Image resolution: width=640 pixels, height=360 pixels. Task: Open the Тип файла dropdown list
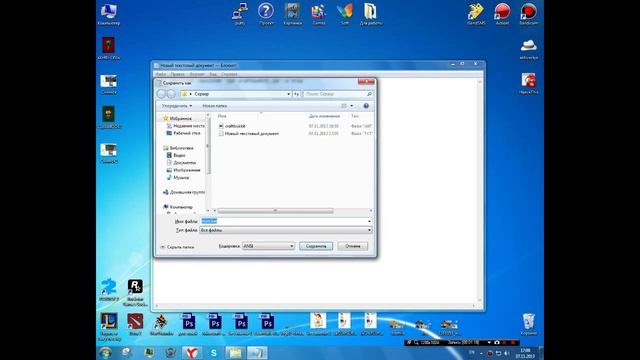[x=286, y=230]
